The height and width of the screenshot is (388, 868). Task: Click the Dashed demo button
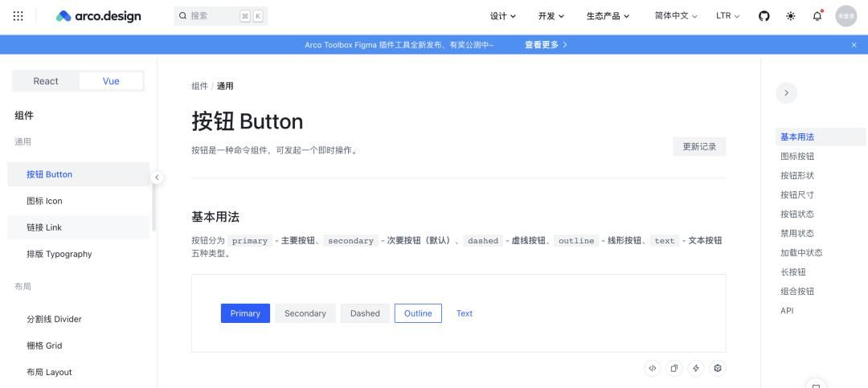[x=365, y=313]
